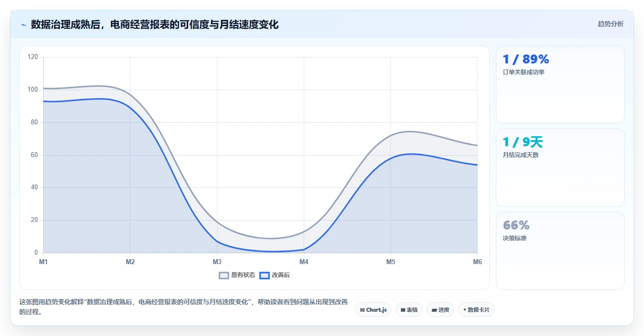Click the 60 y-axis label
The width and height of the screenshot is (644, 336).
(x=34, y=155)
